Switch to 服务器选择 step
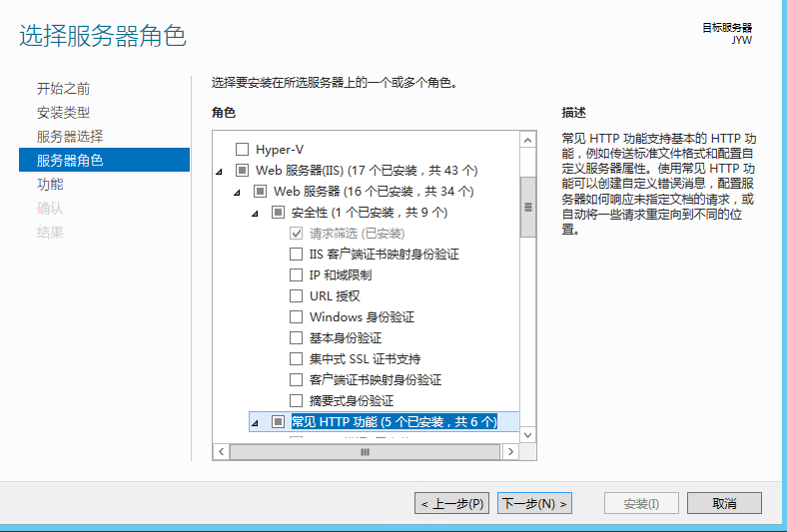Screen dimensions: 787x532 pos(70,137)
